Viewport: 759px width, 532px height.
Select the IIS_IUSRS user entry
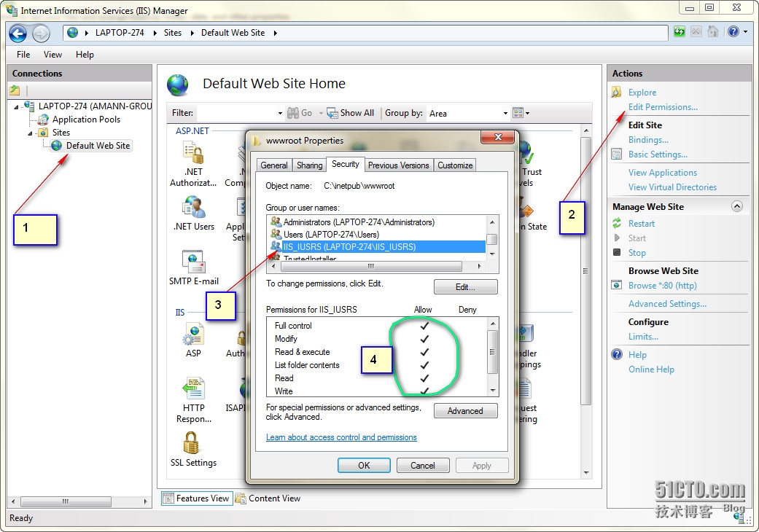377,246
